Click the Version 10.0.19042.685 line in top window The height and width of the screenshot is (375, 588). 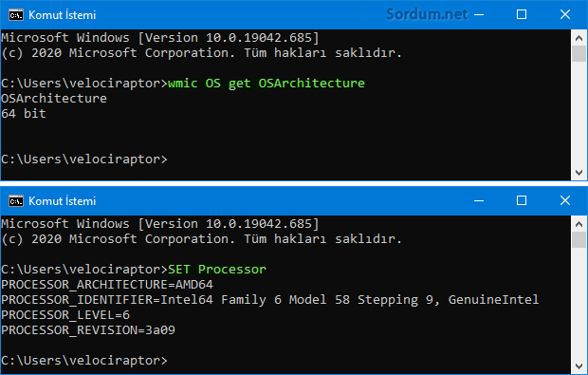(160, 38)
